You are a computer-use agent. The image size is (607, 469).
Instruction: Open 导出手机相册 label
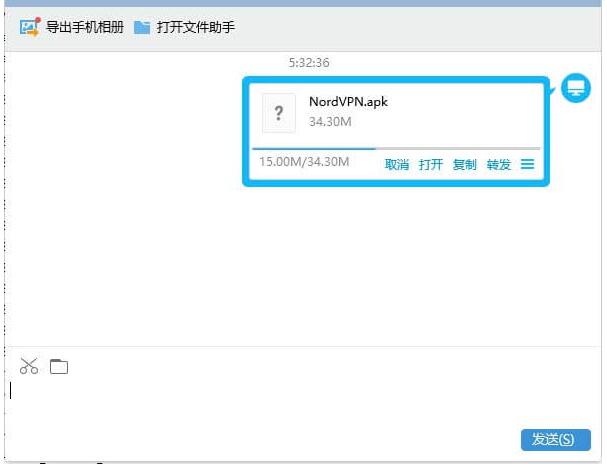coord(85,27)
